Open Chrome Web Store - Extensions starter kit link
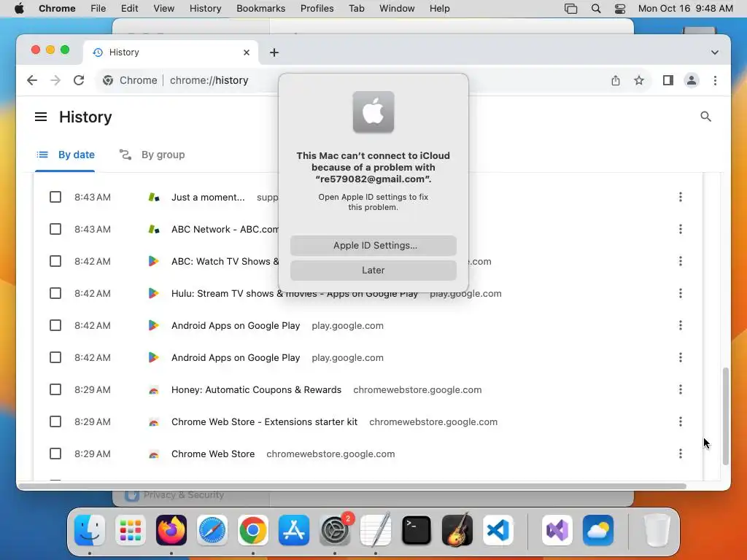Screen dimensions: 747x560 264,421
